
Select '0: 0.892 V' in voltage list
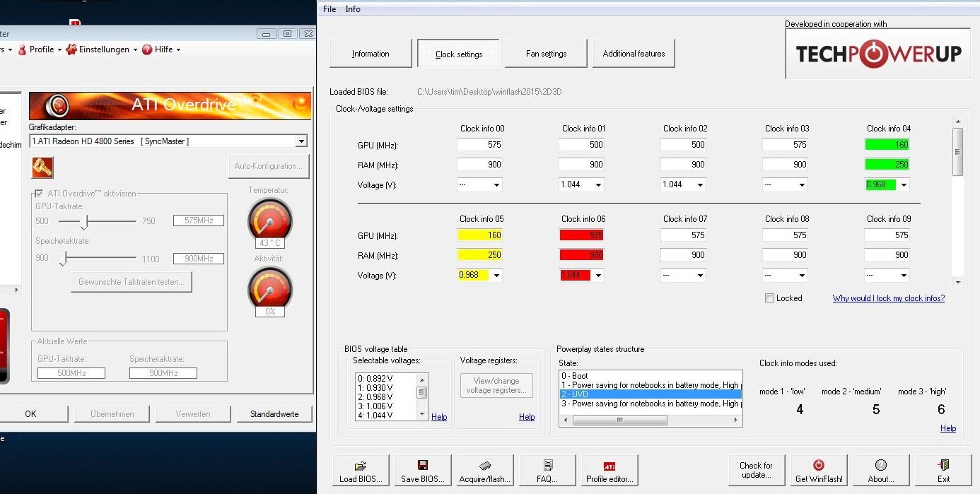[386, 379]
